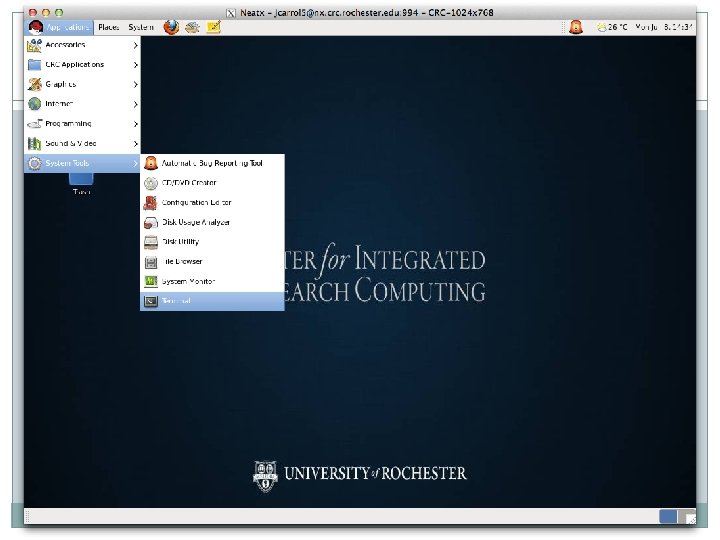The image size is (720, 540).
Task: Click the bug alert siren tray icon
Action: tap(576, 27)
